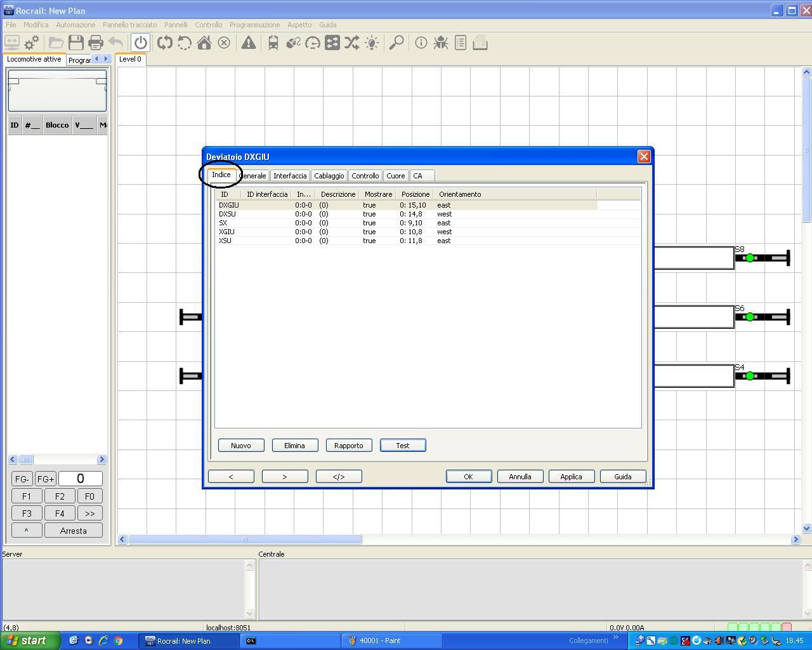Select the Locomotive attive tab
Viewport: 812px width, 650px height.
point(34,59)
